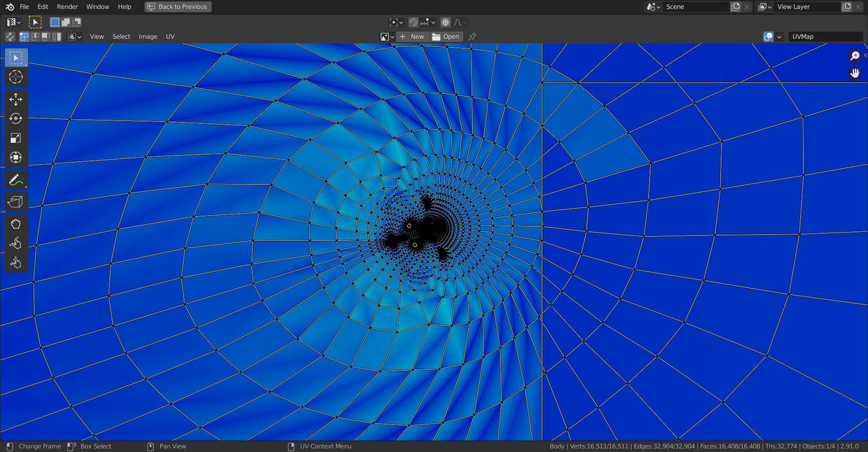868x452 pixels.
Task: Toggle proportional editing
Action: pyautogui.click(x=446, y=22)
